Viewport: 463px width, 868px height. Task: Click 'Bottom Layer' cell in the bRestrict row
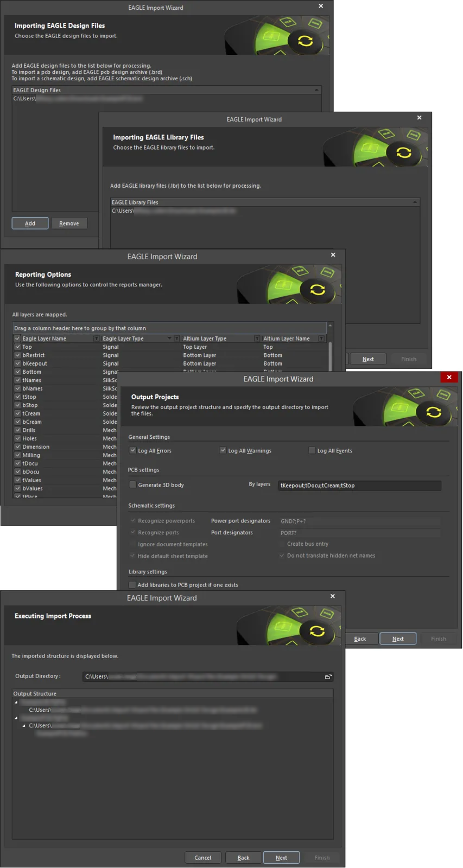coord(200,355)
